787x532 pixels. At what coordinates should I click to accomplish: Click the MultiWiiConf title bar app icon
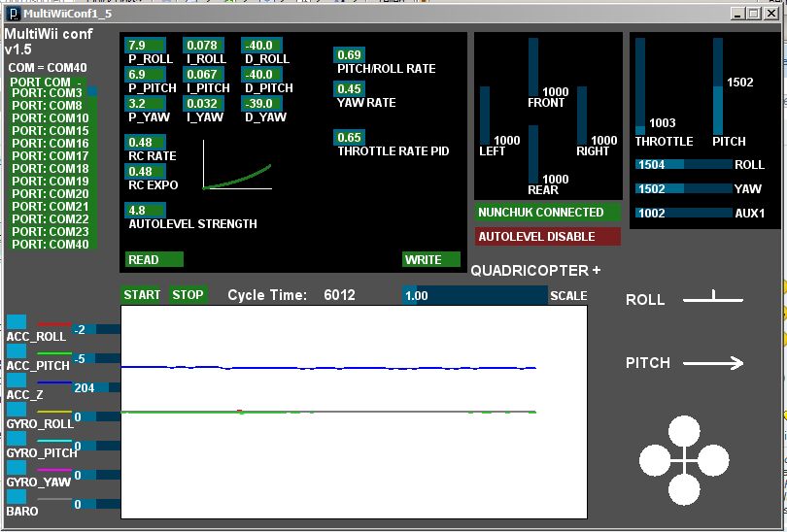(14, 14)
